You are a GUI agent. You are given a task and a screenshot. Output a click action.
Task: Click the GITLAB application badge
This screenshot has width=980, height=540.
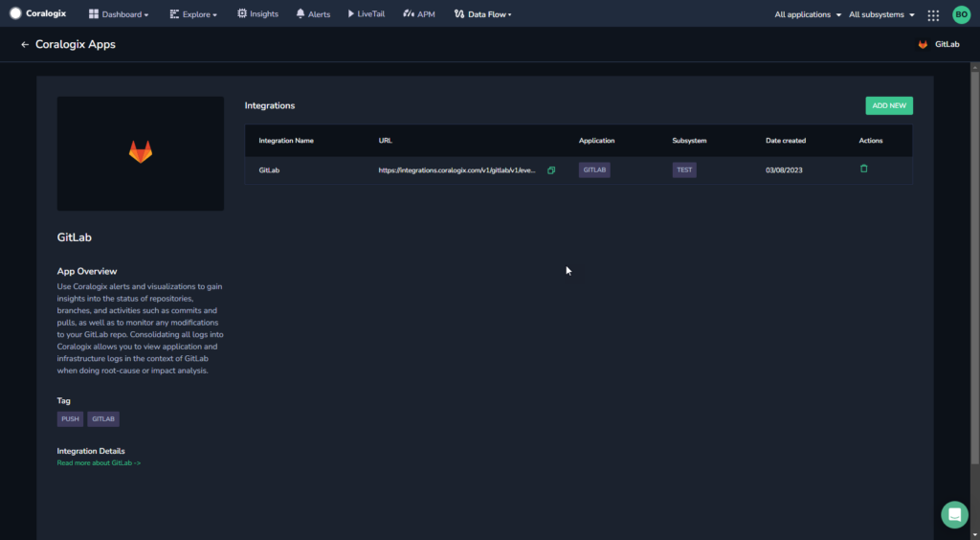coord(594,170)
